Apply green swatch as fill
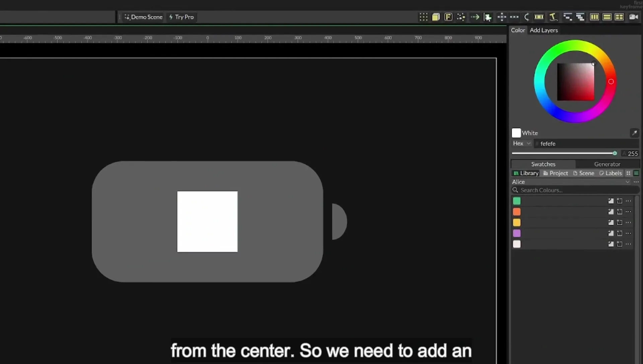 point(611,201)
